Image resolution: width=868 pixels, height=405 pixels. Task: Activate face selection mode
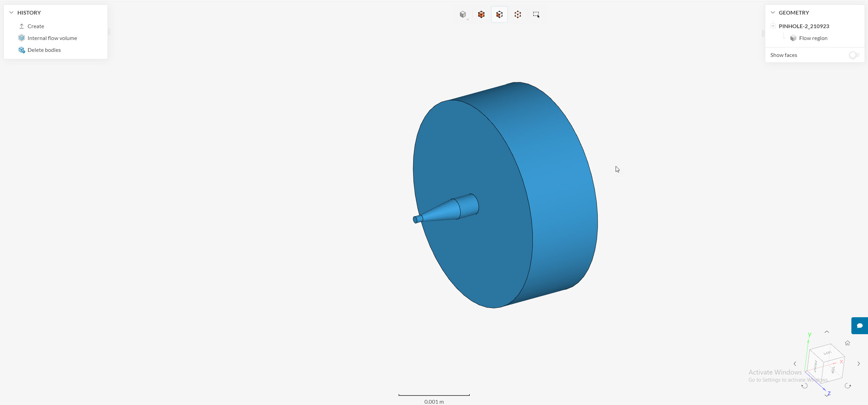click(499, 15)
